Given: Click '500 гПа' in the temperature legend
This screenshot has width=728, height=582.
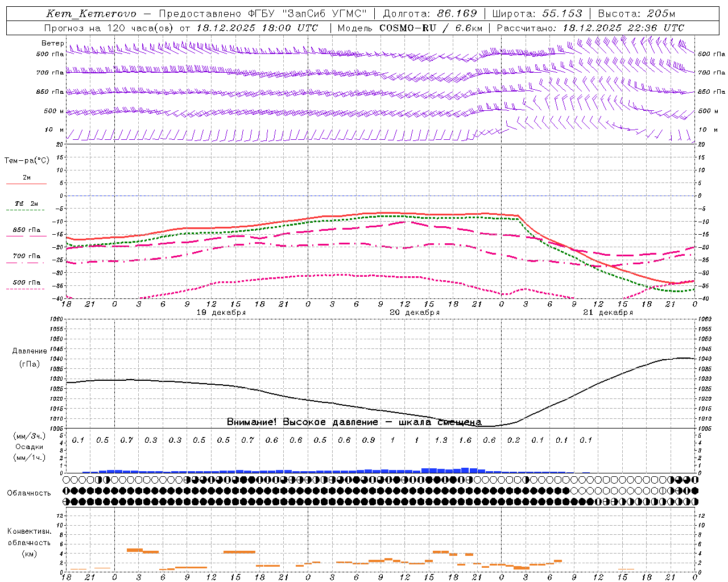Looking at the screenshot, I should coord(27,282).
